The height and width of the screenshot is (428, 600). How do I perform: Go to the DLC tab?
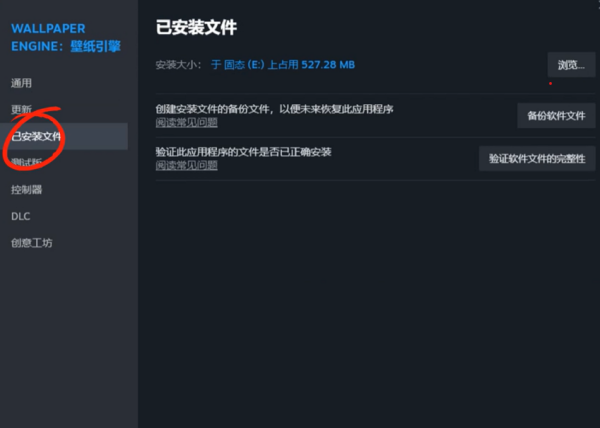(21, 216)
